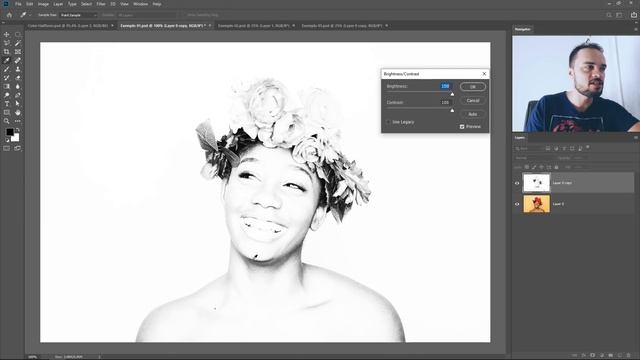The height and width of the screenshot is (360, 640).
Task: Click the add layer mask icon
Action: [593, 356]
